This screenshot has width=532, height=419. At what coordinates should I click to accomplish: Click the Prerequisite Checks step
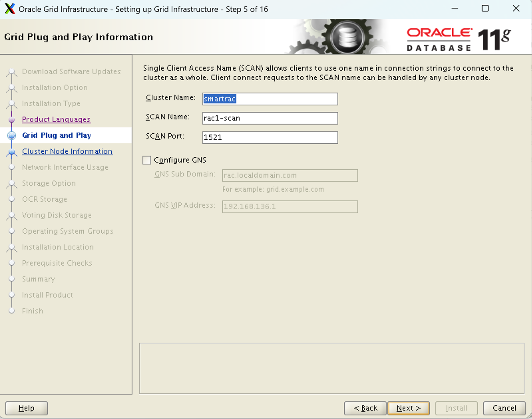pos(57,263)
